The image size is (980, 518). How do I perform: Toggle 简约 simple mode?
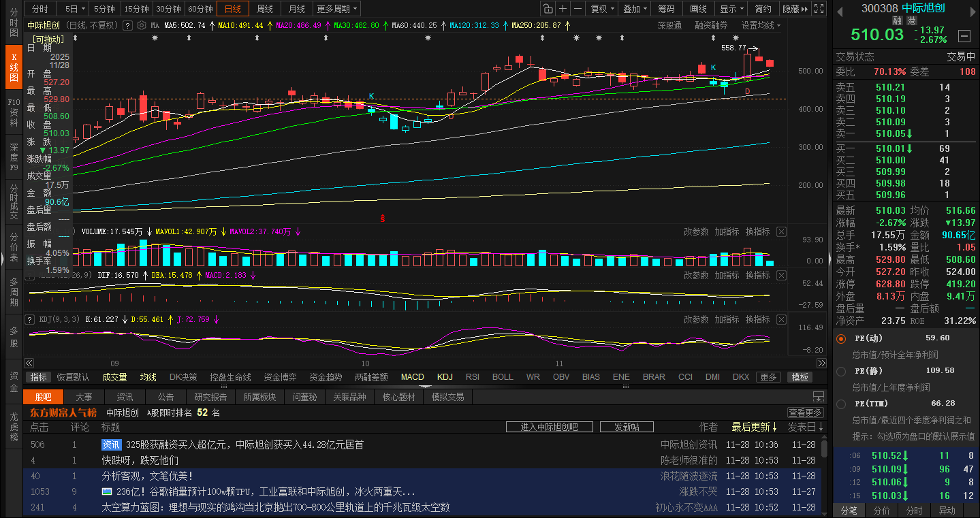pos(763,9)
